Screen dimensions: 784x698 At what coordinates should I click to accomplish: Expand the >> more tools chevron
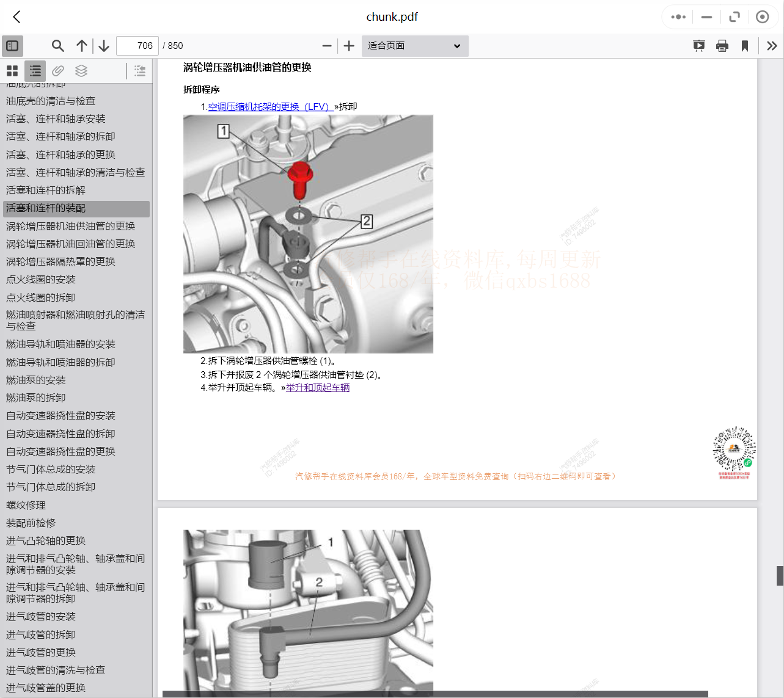pos(772,45)
